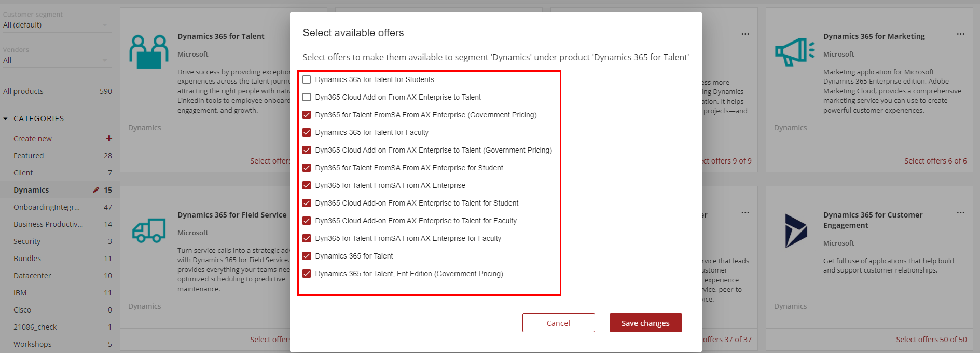Open more options for Dynamics 365 for Customer Engagement
980x353 pixels.
coord(961,213)
